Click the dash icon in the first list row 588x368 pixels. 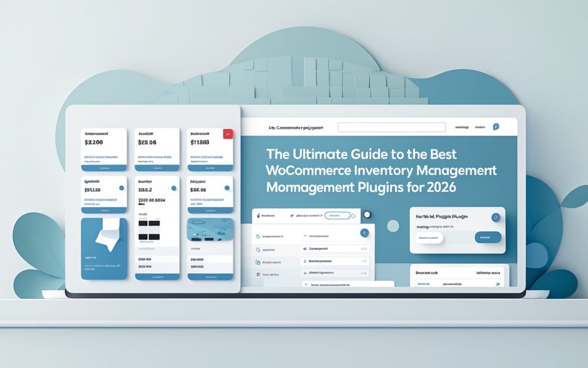point(305,236)
